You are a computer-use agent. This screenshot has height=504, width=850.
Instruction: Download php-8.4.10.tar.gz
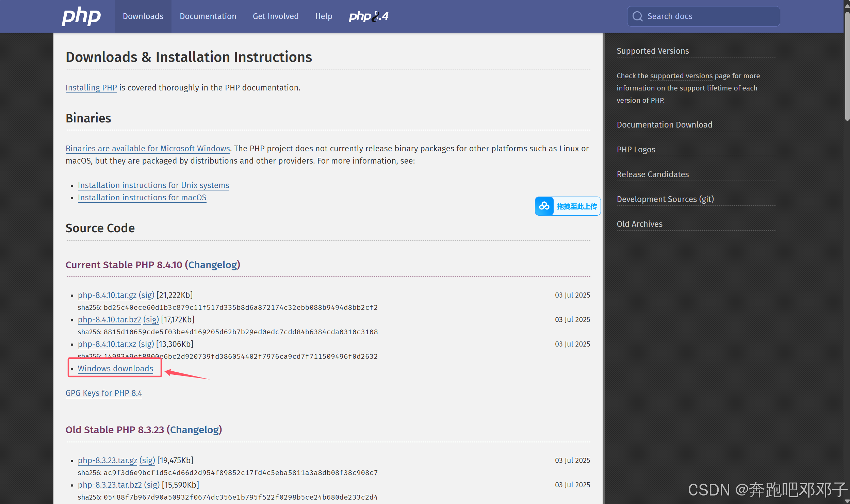click(107, 295)
